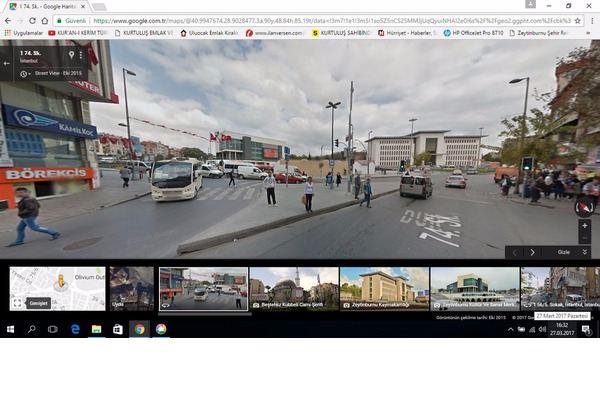
Task: Click the volume speaker tray icon
Action: pyautogui.click(x=542, y=329)
